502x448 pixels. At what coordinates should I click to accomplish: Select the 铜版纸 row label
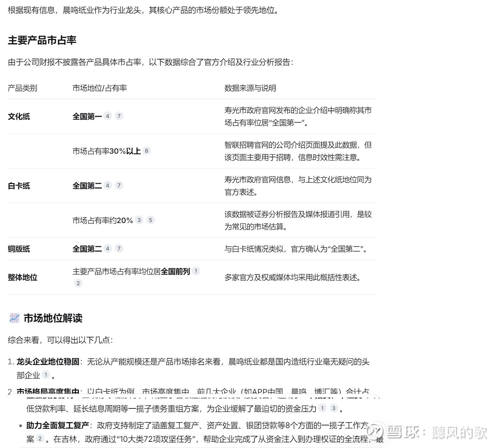pos(19,249)
